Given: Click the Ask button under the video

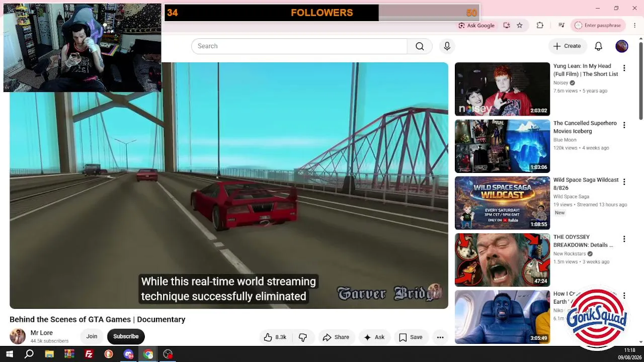Looking at the screenshot, I should pos(374,337).
